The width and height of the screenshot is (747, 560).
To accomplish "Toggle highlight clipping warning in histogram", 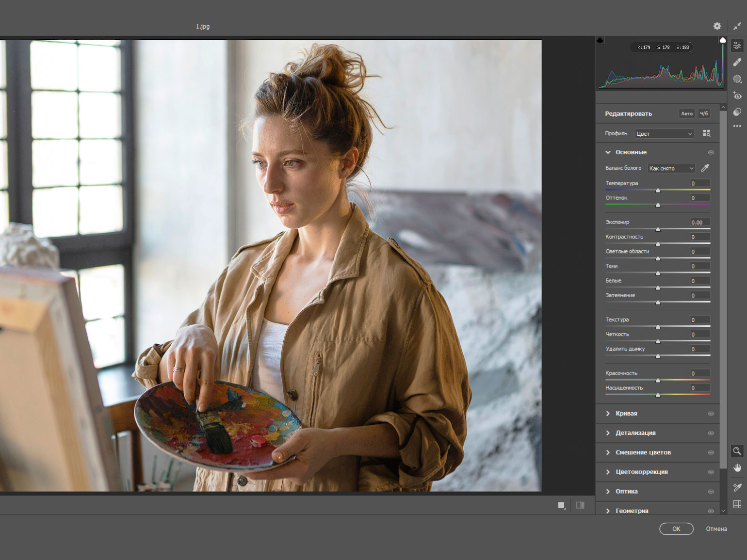I will pos(722,40).
